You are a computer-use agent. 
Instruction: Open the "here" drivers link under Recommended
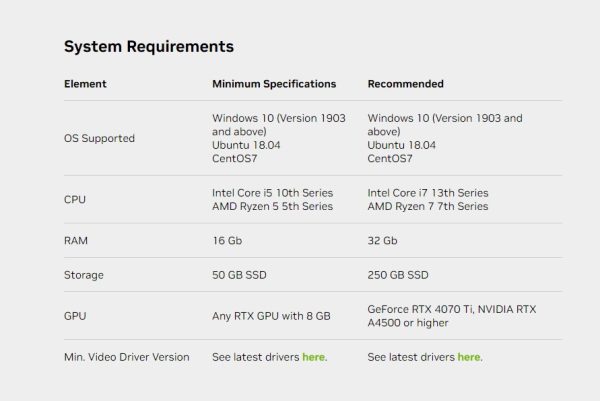click(469, 357)
